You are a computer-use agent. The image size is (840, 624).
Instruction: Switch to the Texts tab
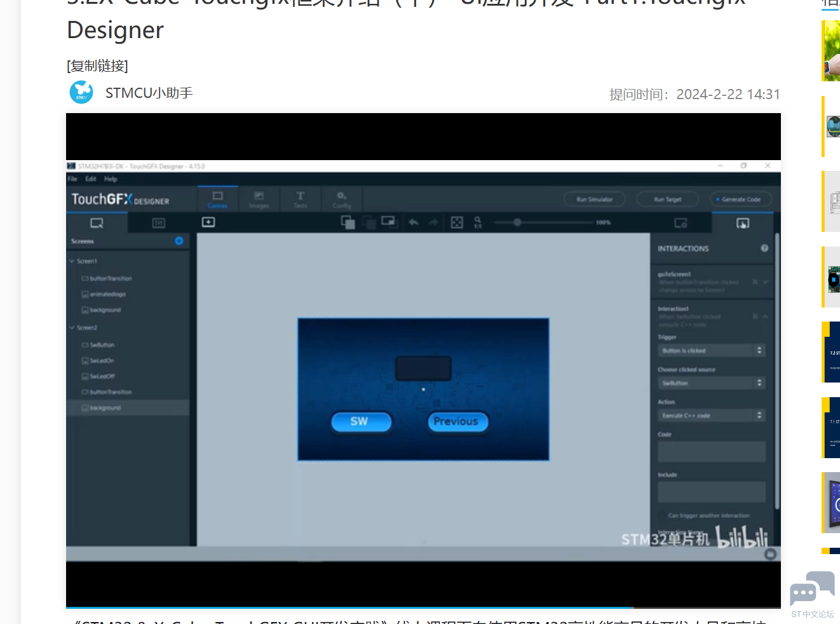(300, 199)
